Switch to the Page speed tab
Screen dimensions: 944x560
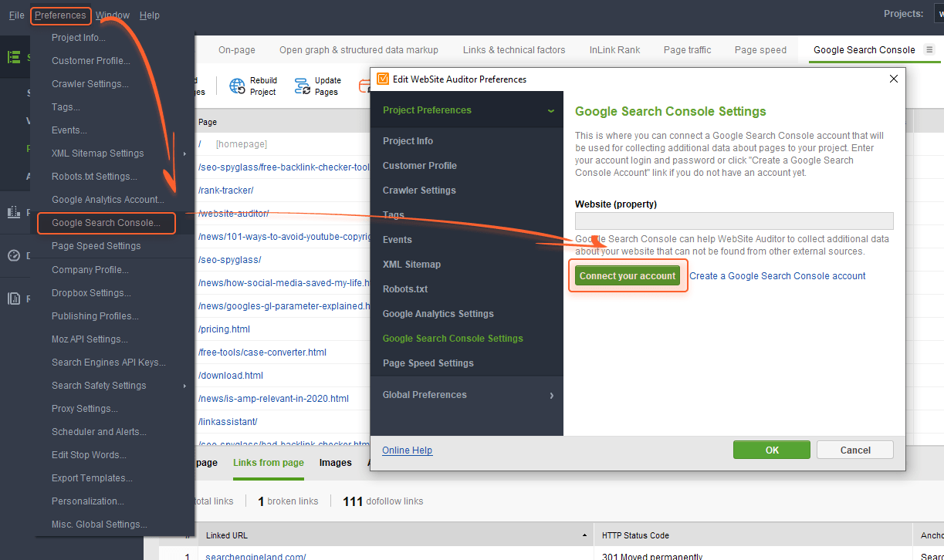pyautogui.click(x=760, y=50)
